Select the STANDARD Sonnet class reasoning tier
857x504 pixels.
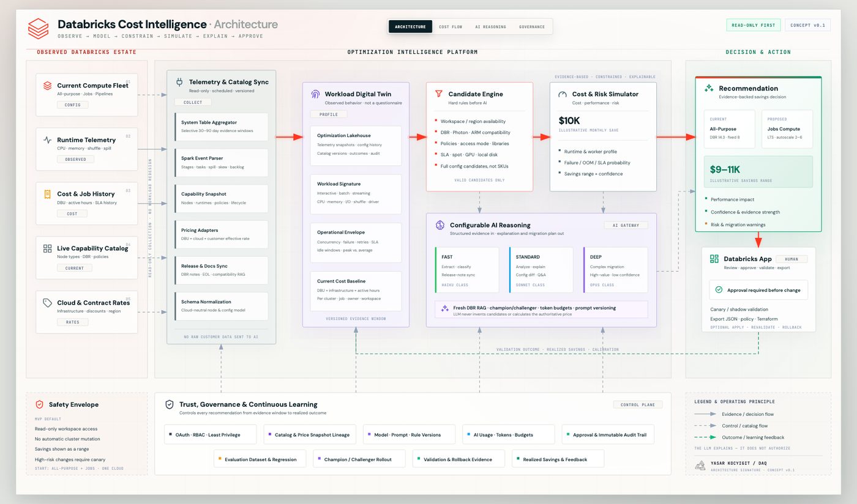coord(541,270)
